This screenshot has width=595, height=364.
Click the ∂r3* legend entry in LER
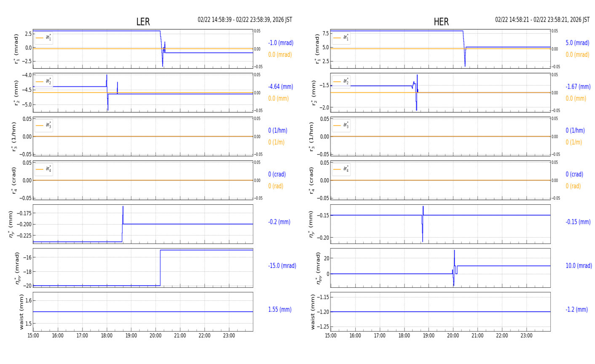44,126
